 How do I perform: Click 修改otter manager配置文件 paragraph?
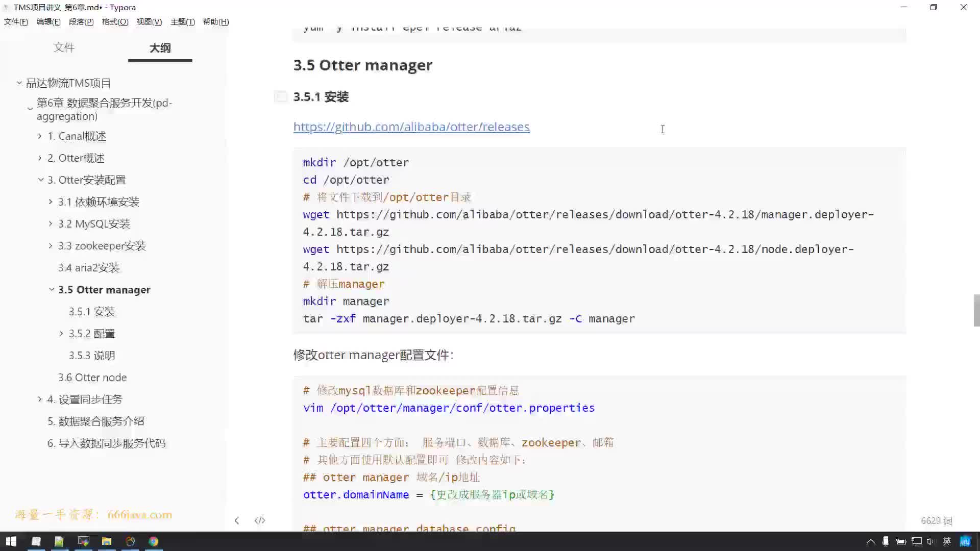pos(373,355)
